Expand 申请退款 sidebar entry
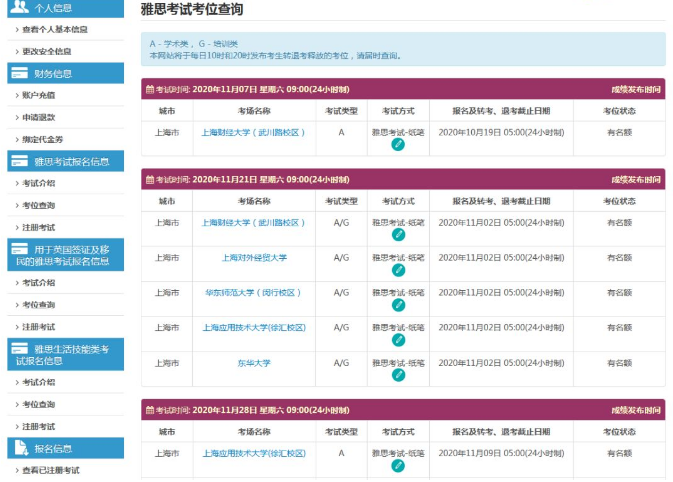The image size is (673, 482). point(38,117)
